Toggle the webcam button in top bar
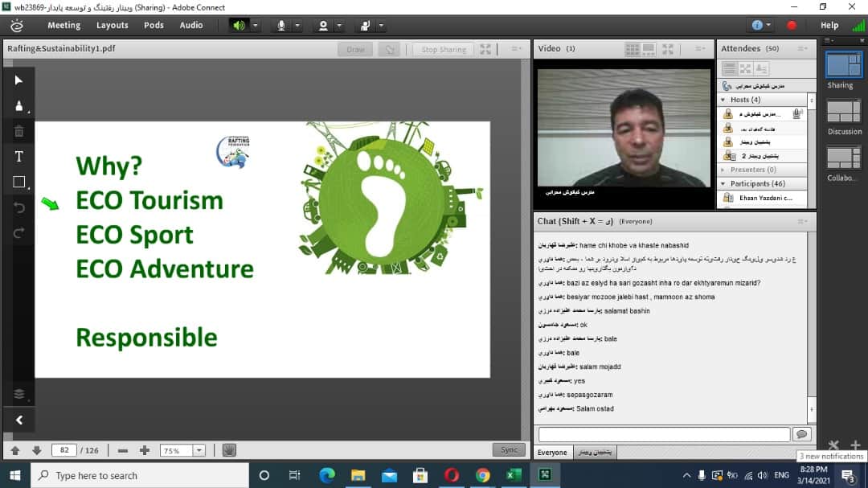868x488 pixels. (x=323, y=25)
